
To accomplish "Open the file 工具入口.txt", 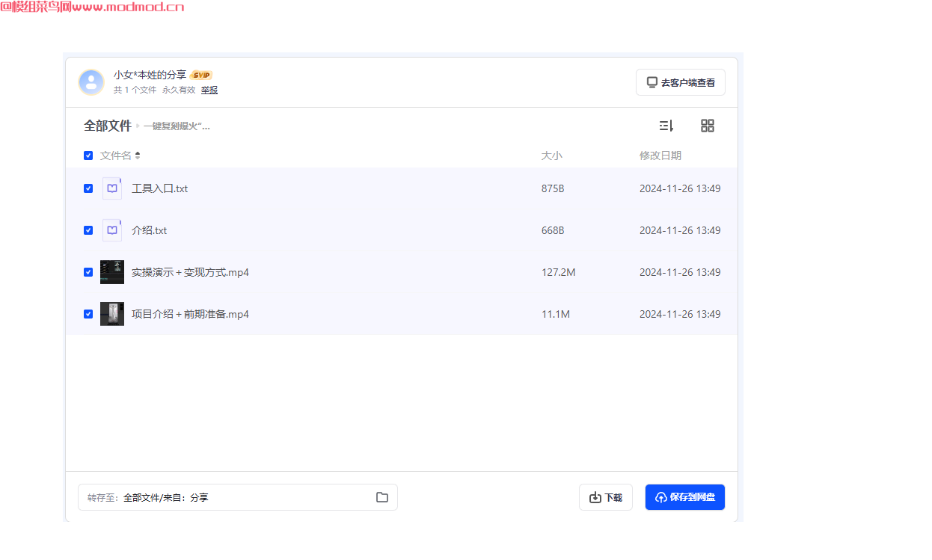I will coord(159,188).
